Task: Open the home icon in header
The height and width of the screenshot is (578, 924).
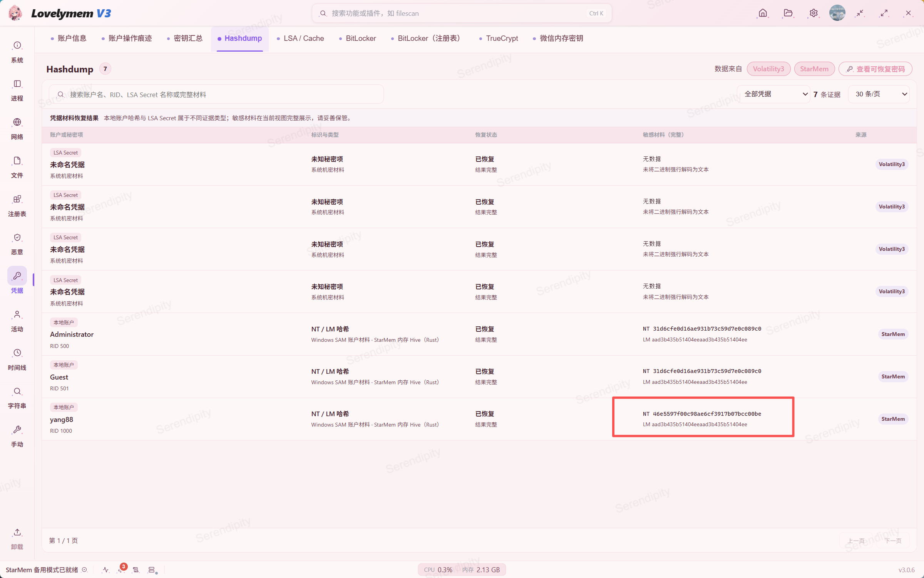Action: (763, 13)
